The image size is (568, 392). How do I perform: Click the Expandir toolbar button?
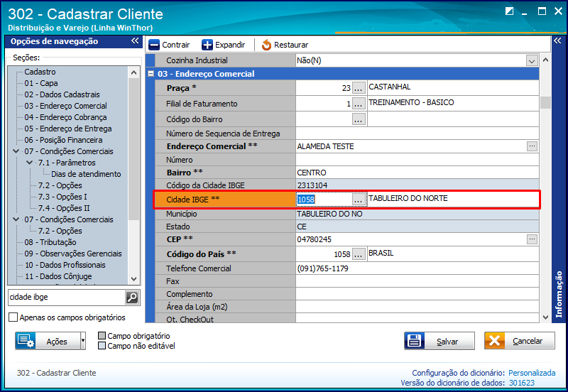tap(224, 45)
